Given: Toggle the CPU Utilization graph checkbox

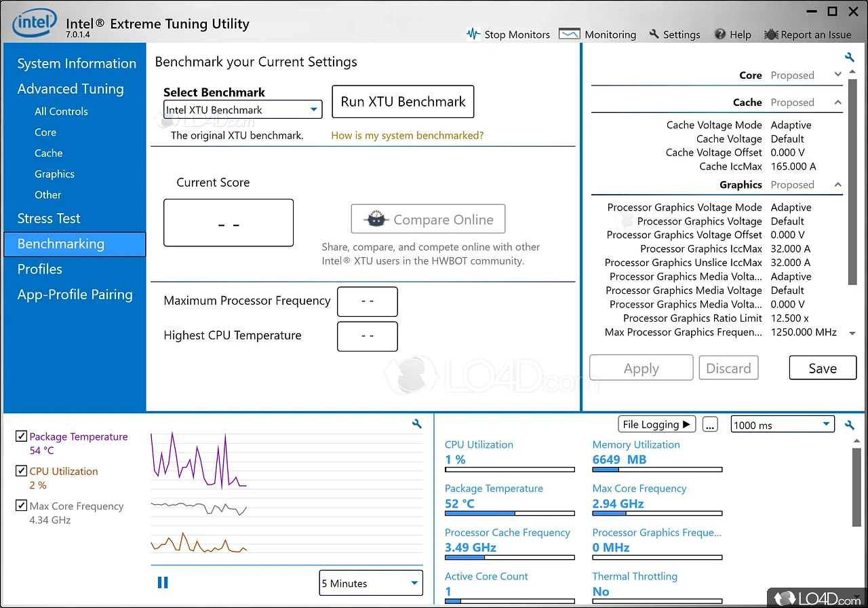Looking at the screenshot, I should point(21,471).
